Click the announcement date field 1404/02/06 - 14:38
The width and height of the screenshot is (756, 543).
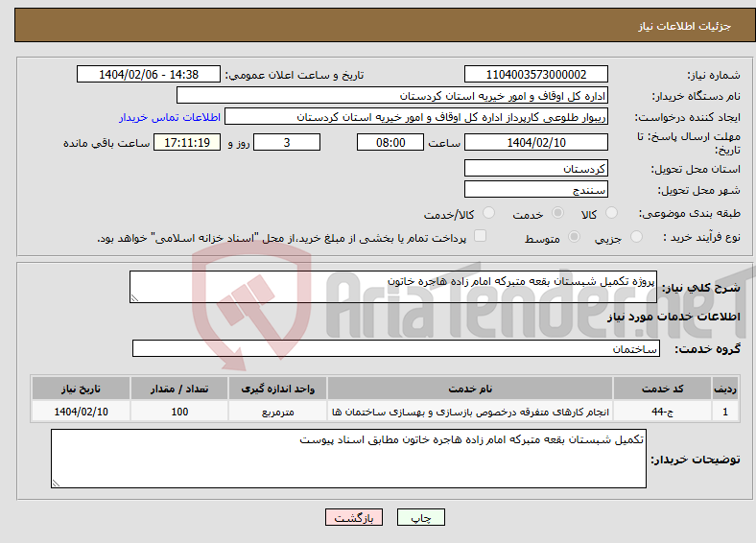[149, 74]
